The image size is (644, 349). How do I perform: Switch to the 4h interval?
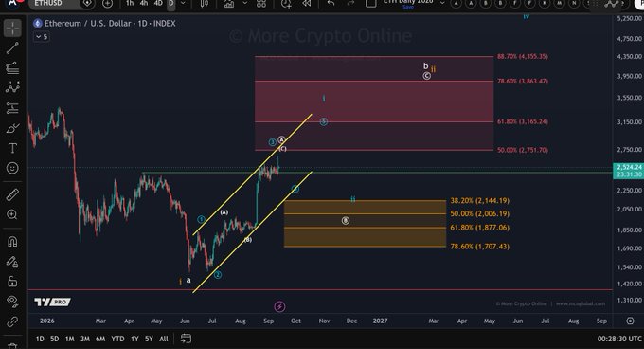pos(144,3)
